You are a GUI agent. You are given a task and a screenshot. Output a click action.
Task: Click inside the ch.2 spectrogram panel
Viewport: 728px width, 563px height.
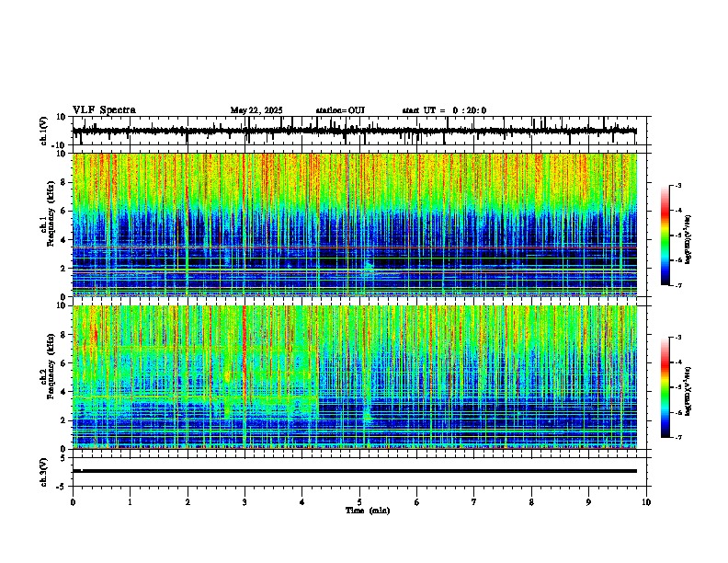tap(355, 377)
